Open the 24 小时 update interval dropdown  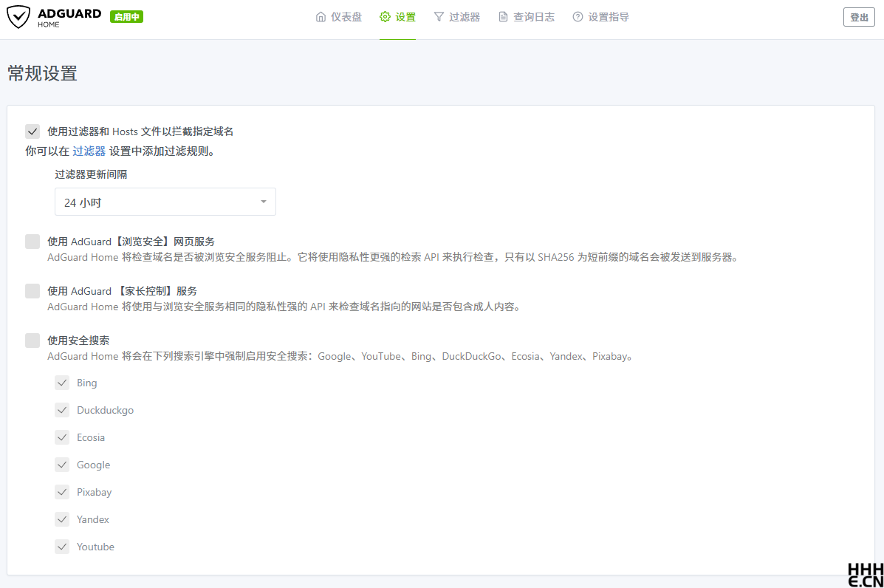pos(165,202)
